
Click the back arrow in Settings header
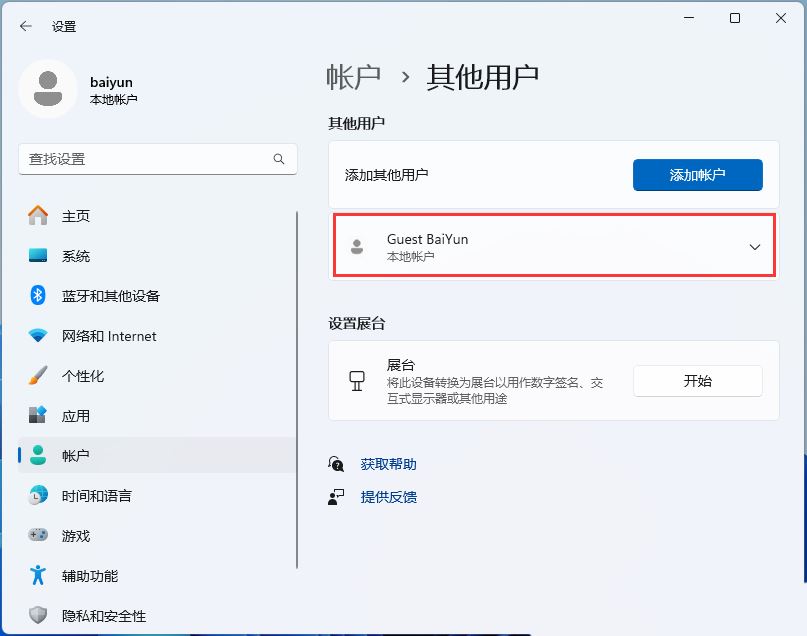(x=26, y=26)
